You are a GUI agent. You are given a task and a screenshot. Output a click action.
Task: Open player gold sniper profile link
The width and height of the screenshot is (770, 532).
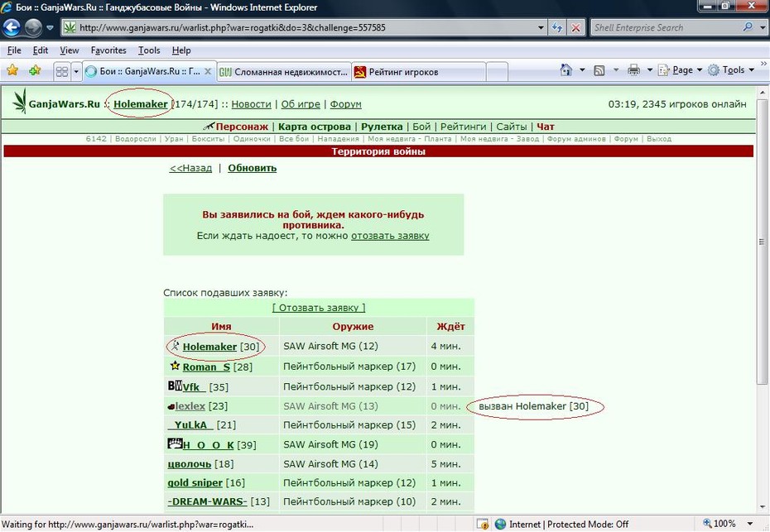pos(195,483)
